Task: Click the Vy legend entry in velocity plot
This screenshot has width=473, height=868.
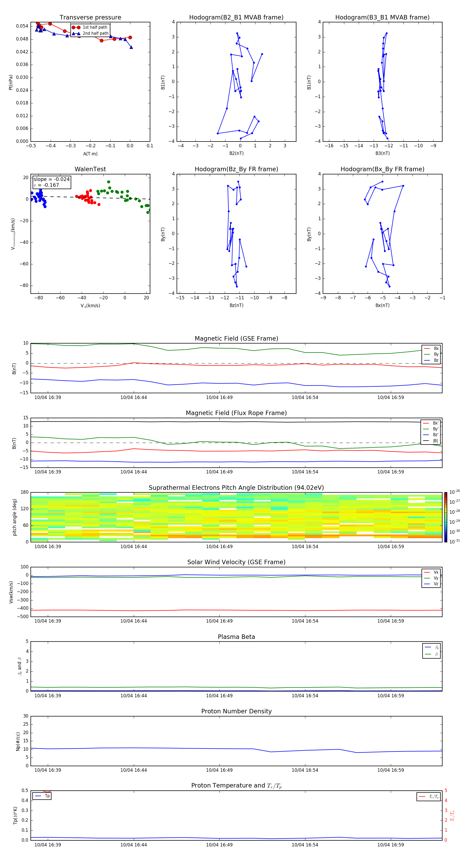Action: click(x=431, y=578)
